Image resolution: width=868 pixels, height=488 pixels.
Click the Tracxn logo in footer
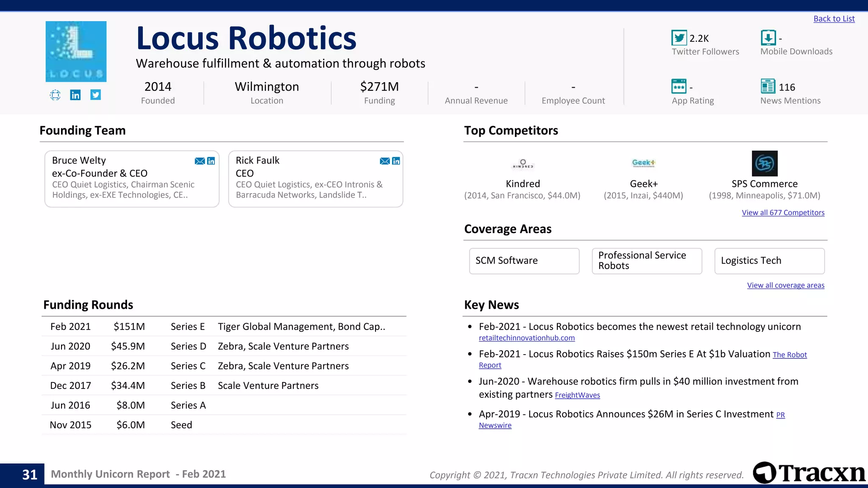click(x=810, y=473)
